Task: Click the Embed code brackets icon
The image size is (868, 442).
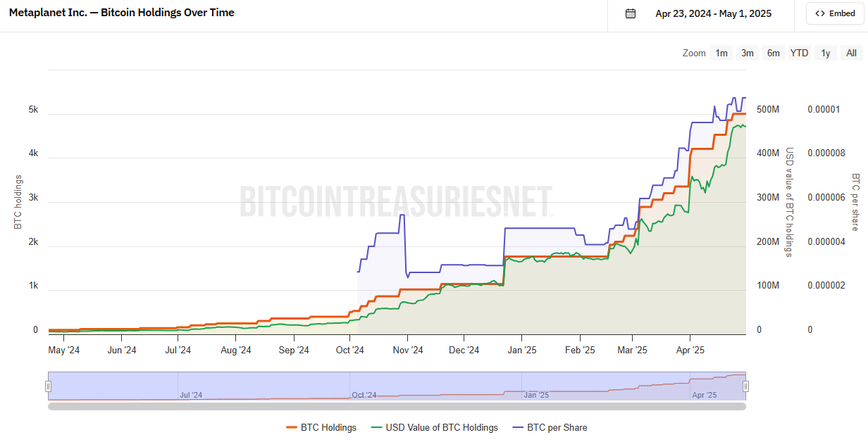Action: [820, 13]
